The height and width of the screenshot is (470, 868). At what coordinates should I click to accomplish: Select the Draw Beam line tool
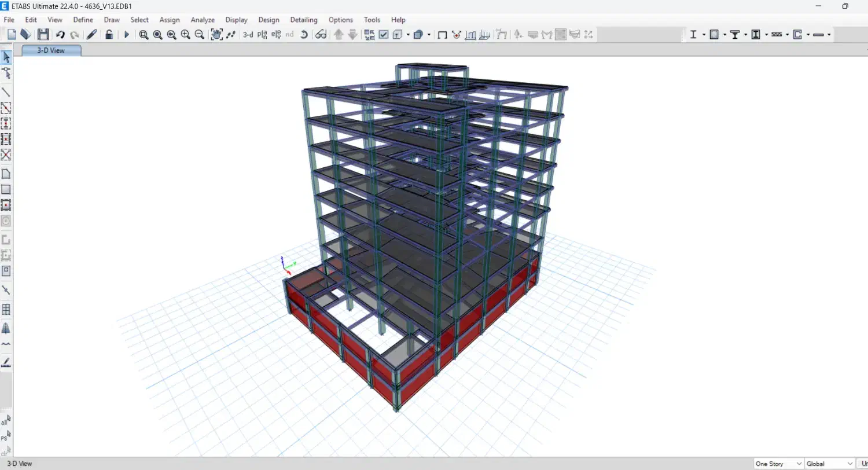click(6, 92)
